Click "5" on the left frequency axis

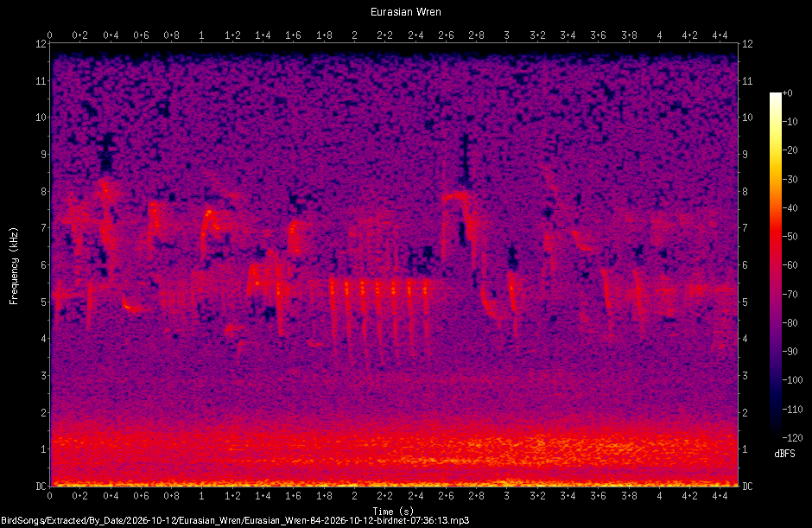(43, 302)
